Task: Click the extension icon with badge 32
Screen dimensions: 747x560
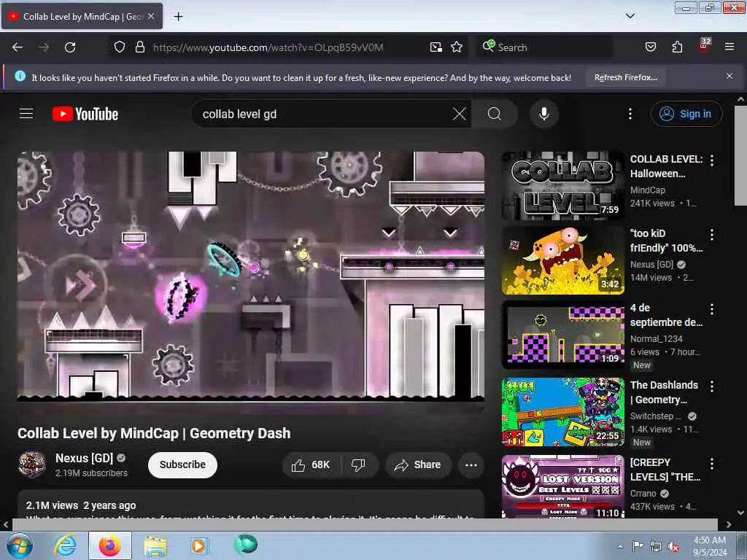Action: pyautogui.click(x=704, y=46)
